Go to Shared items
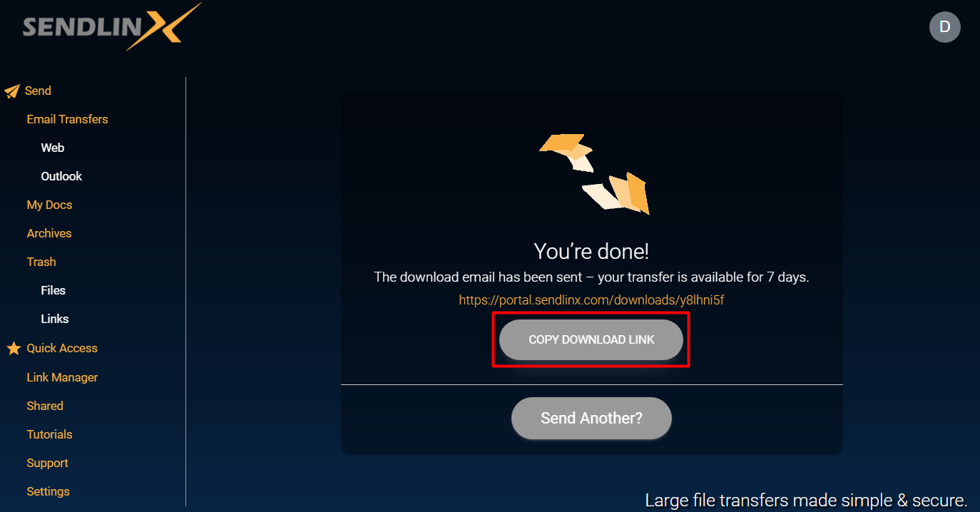This screenshot has height=512, width=980. pos(45,406)
